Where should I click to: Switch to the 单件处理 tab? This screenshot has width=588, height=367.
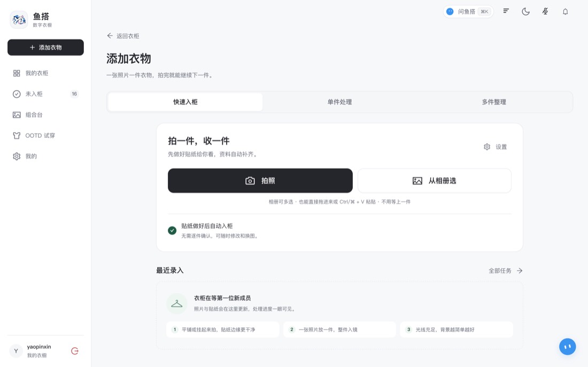[339, 102]
